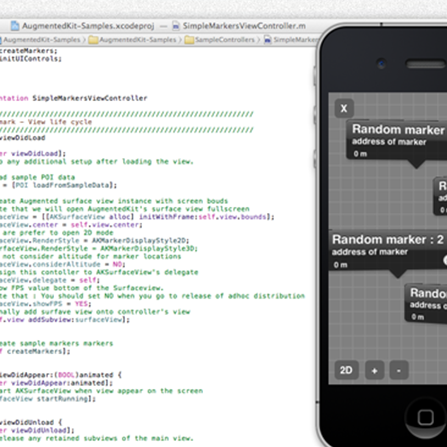
Task: Click the AugmentedKit-Samples.xcodeproj title icon
Action: pos(15,26)
